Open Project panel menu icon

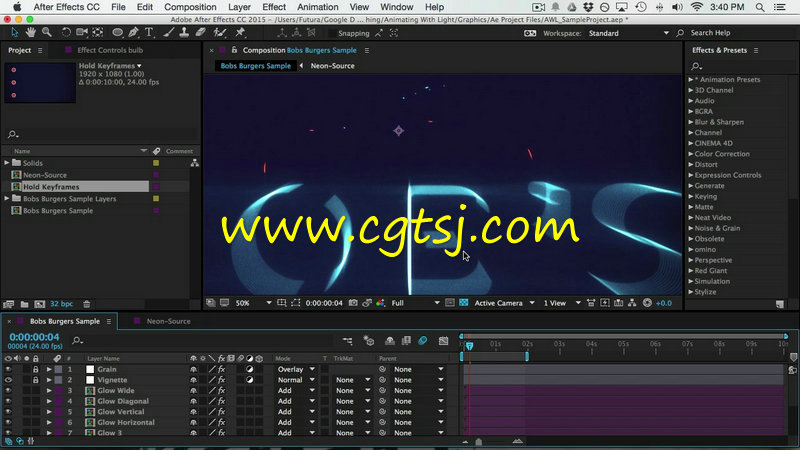40,51
